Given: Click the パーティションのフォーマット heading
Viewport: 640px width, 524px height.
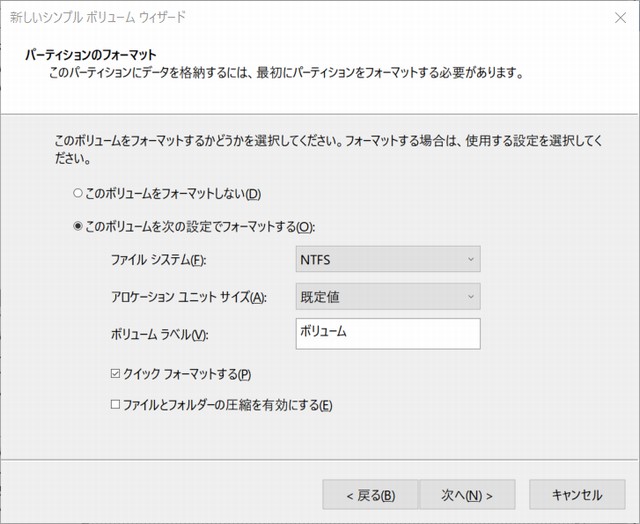Looking at the screenshot, I should click(92, 54).
